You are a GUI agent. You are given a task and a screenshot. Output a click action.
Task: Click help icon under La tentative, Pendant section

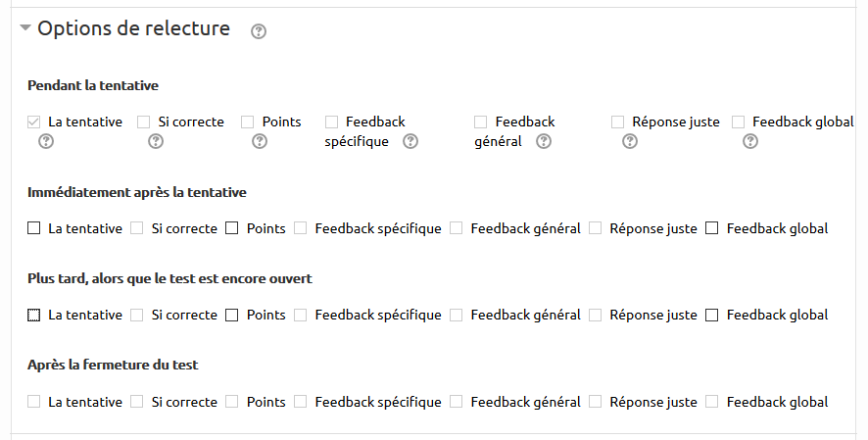(45, 141)
